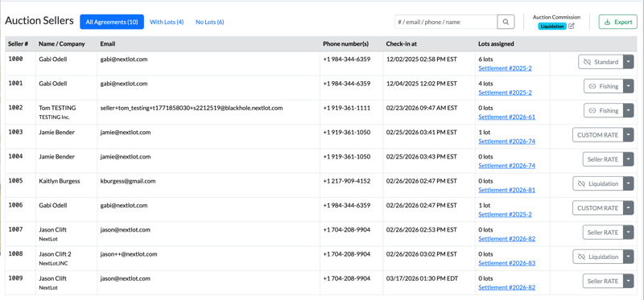Click the 4 lots text
Screen dimensions: 644x300
[486, 84]
